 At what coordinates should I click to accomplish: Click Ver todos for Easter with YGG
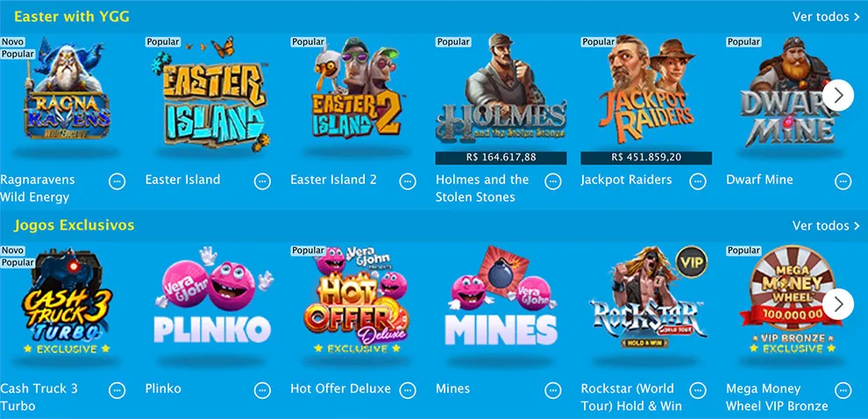(x=826, y=17)
